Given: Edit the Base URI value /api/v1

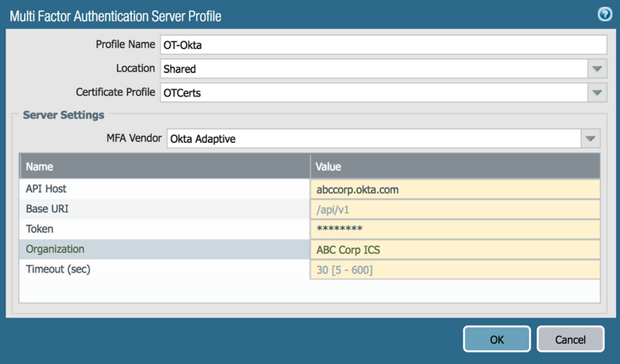Looking at the screenshot, I should (x=455, y=209).
